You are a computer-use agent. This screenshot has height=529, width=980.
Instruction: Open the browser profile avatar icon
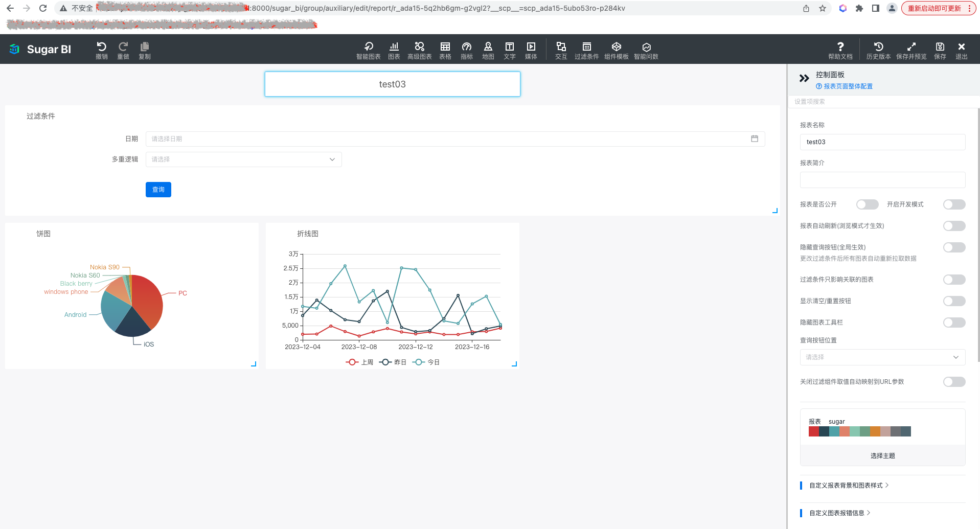point(892,8)
